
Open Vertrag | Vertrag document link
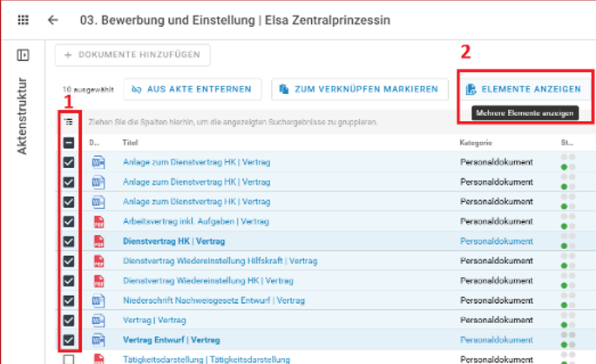(154, 320)
